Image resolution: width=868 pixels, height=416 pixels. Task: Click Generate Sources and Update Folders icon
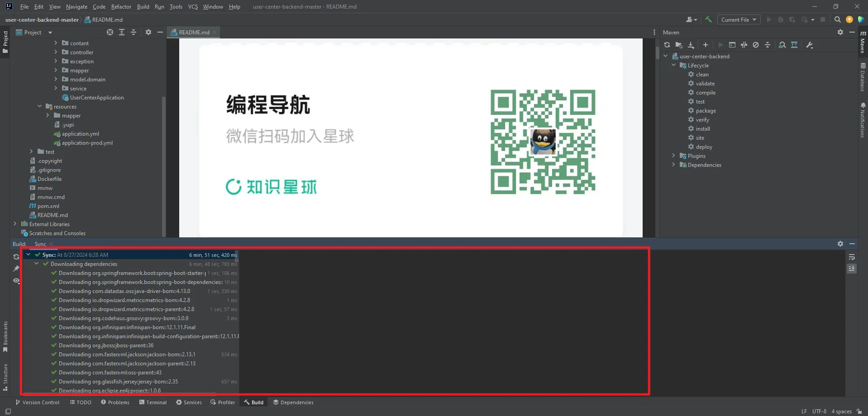(679, 45)
